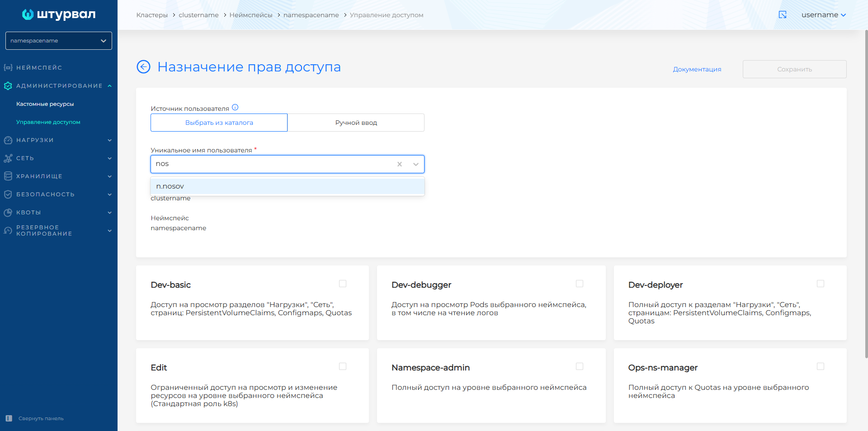The width and height of the screenshot is (868, 431).
Task: Click the Свернуть панель sidebar icon
Action: tap(9, 418)
